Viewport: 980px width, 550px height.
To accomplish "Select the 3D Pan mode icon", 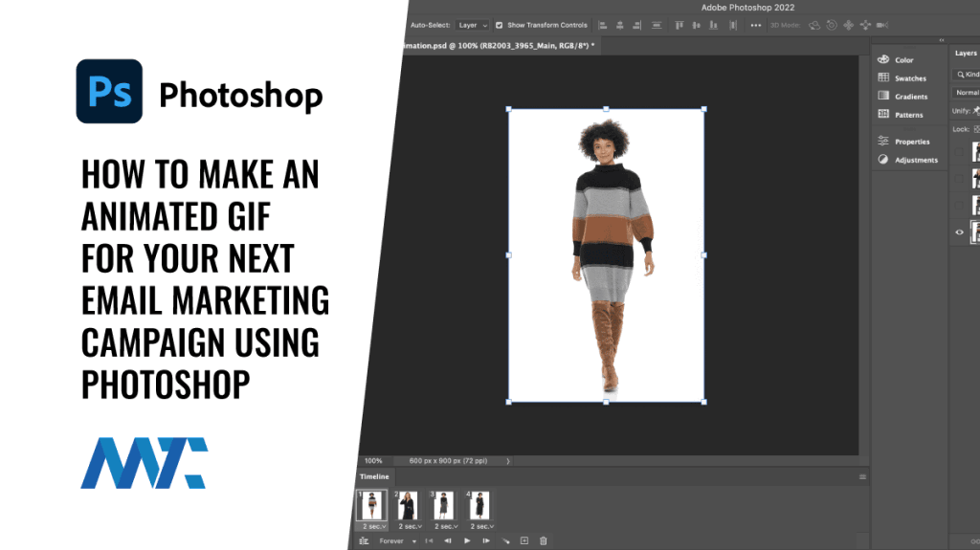I will point(848,26).
